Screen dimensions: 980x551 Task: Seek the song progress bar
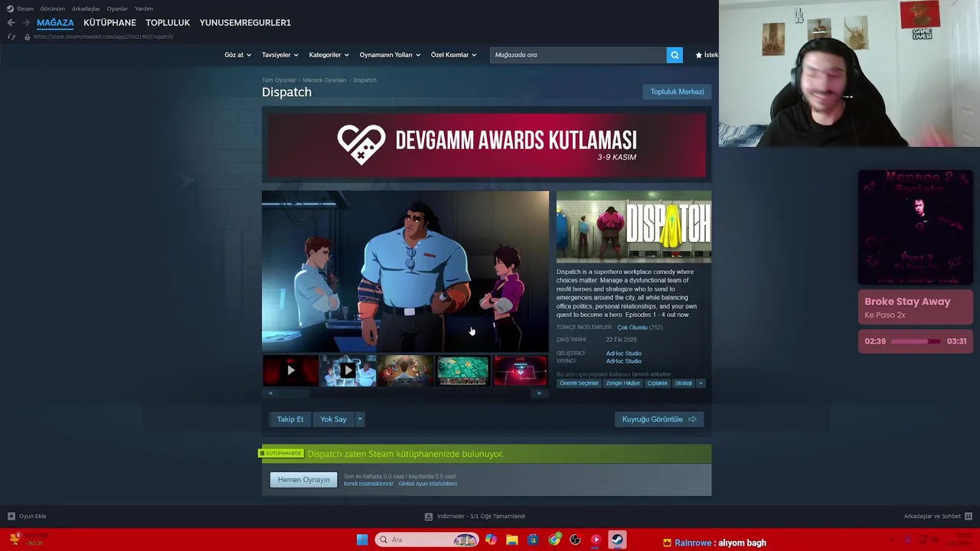click(x=916, y=341)
